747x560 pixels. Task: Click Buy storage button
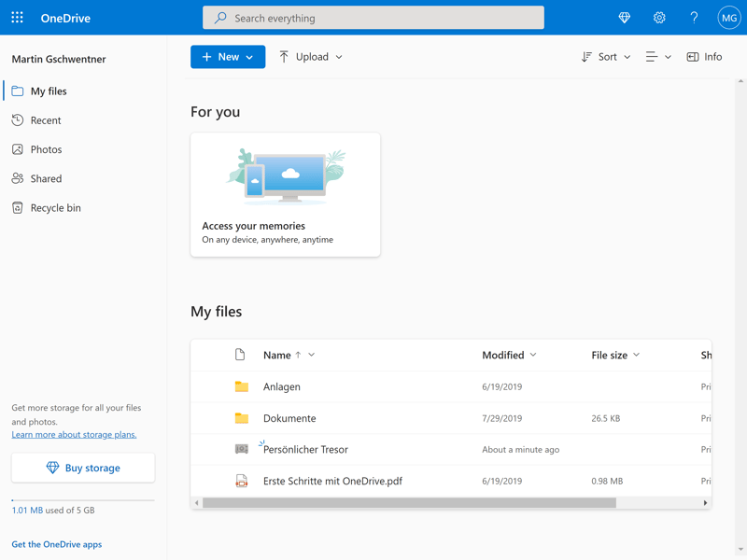83,468
